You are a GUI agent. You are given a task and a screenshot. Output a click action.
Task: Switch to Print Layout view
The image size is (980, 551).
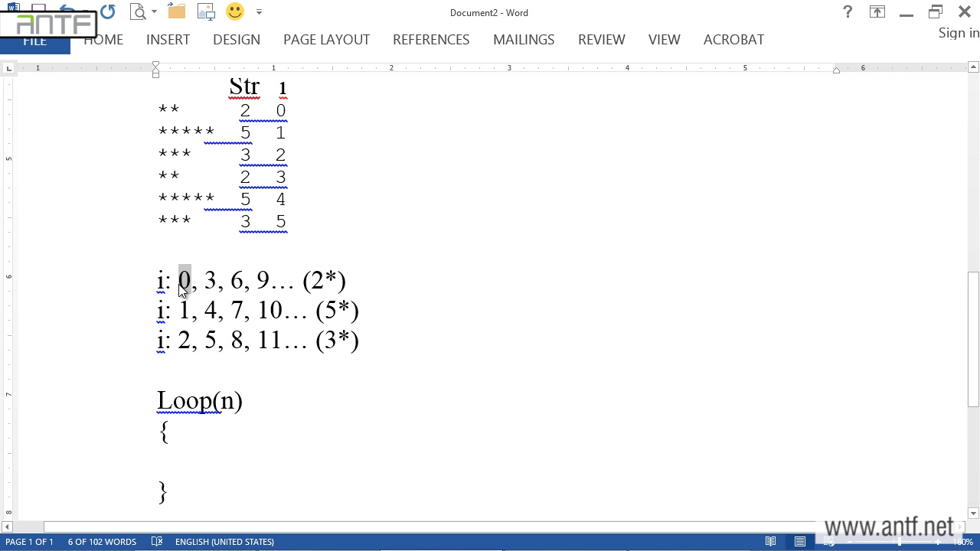click(800, 542)
